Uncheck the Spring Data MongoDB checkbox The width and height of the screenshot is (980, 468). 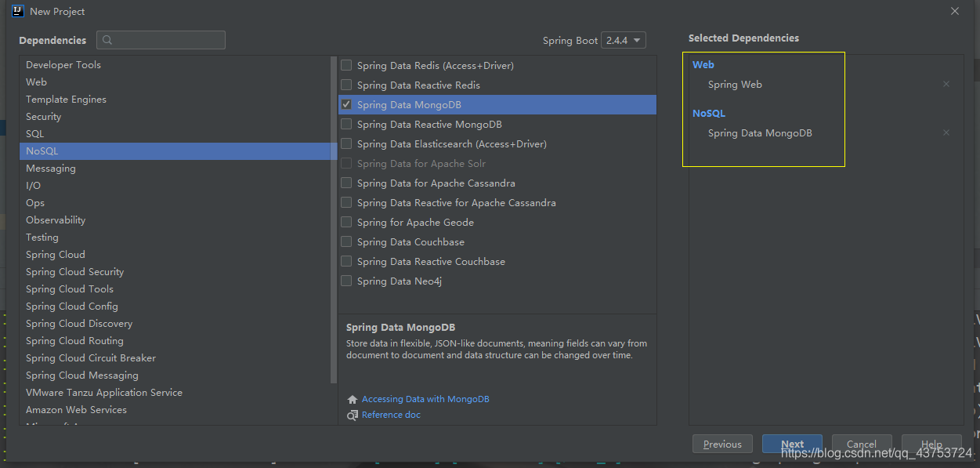click(x=346, y=104)
